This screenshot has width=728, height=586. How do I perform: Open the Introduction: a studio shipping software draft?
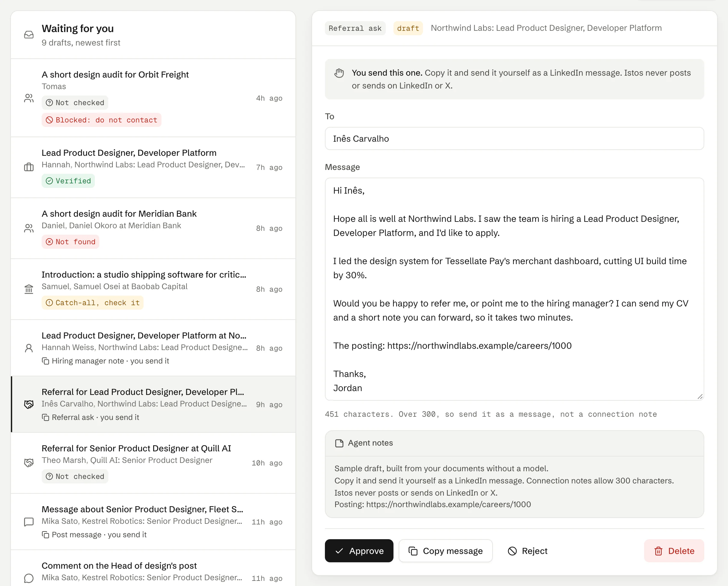coord(153,289)
